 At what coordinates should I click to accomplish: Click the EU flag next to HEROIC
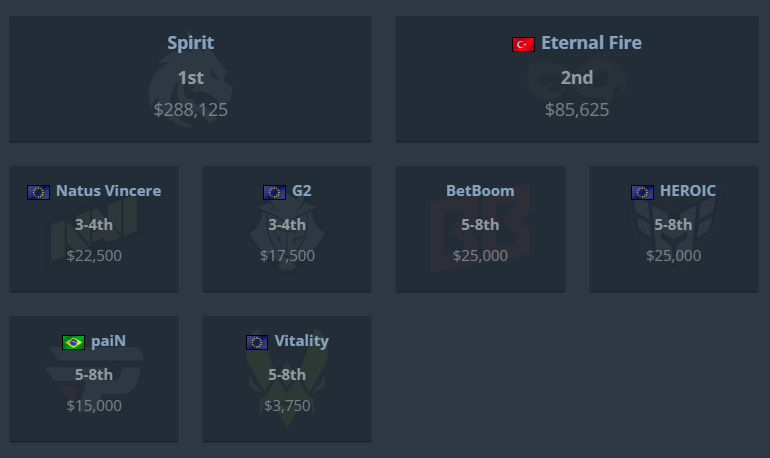pos(642,192)
